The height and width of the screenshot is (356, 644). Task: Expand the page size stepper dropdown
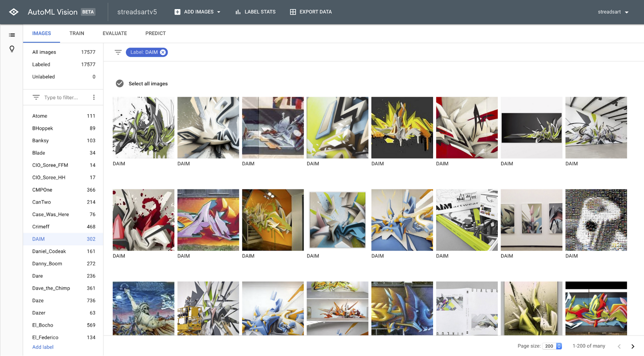[x=558, y=346]
